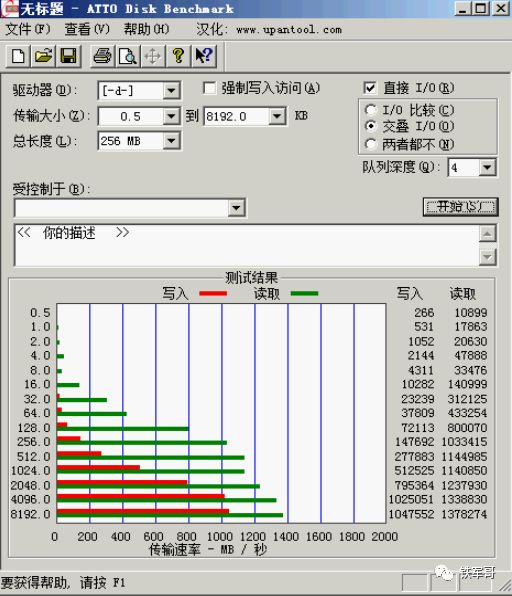Screen dimensions: 512x596
Task: Click the 开始 start button
Action: coord(460,207)
